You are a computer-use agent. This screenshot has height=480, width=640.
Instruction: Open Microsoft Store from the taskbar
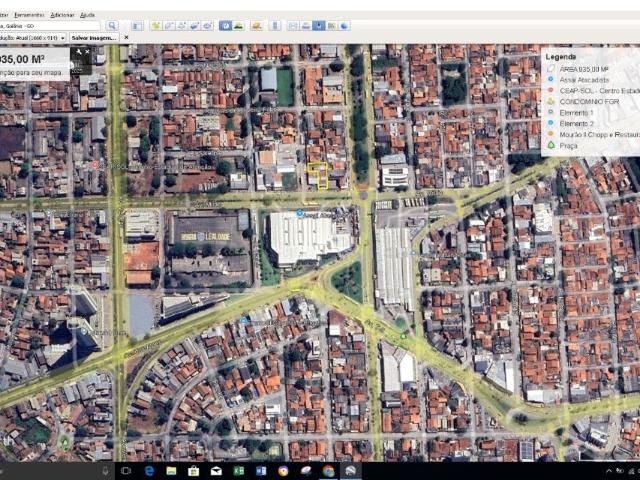coord(193,471)
